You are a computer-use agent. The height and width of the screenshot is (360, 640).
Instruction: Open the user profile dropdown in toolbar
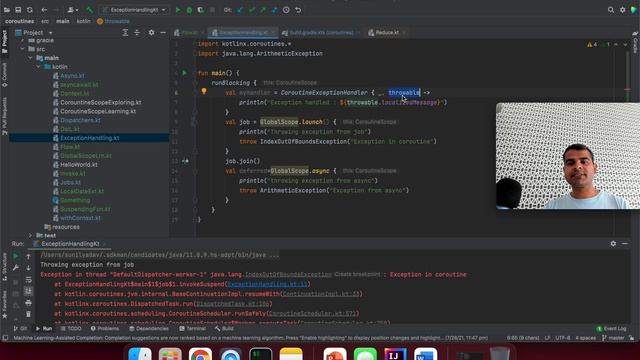(x=73, y=10)
